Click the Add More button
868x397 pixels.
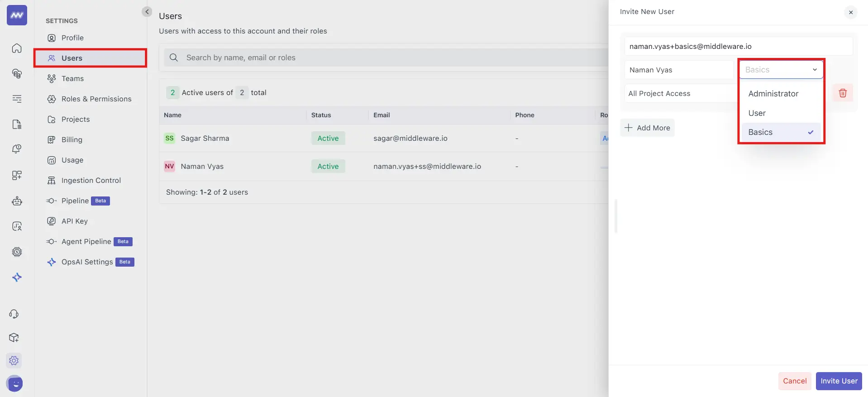tap(647, 128)
